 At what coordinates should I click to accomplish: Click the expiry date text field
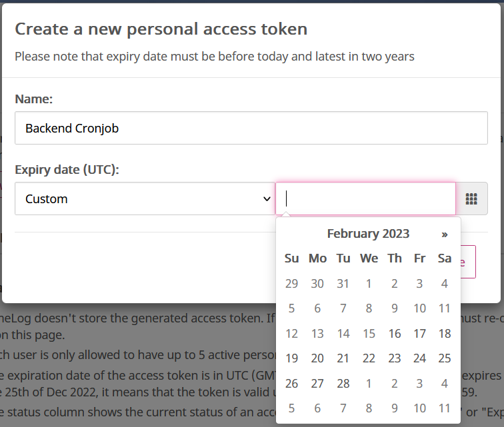(x=365, y=199)
